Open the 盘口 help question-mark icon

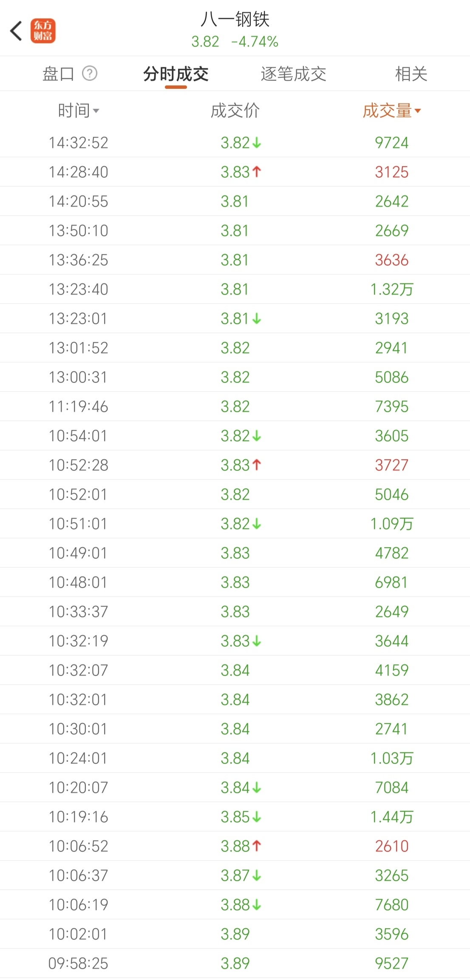coord(90,73)
